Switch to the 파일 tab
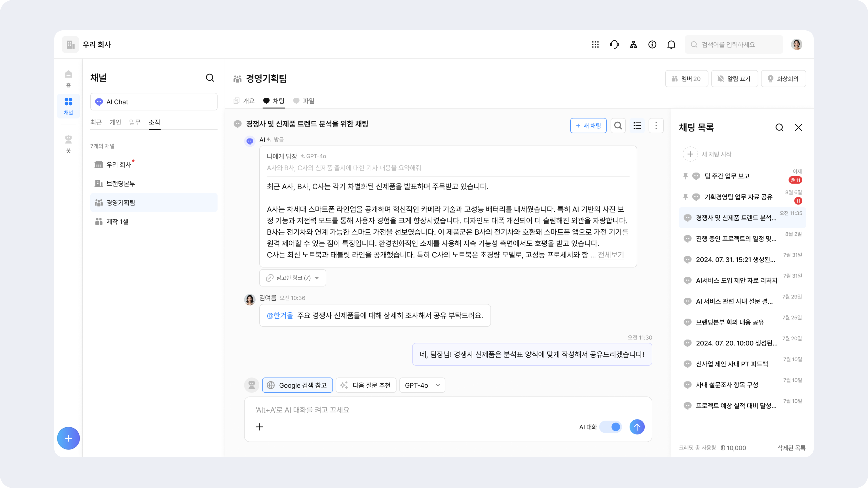The width and height of the screenshot is (868, 488). (x=304, y=101)
